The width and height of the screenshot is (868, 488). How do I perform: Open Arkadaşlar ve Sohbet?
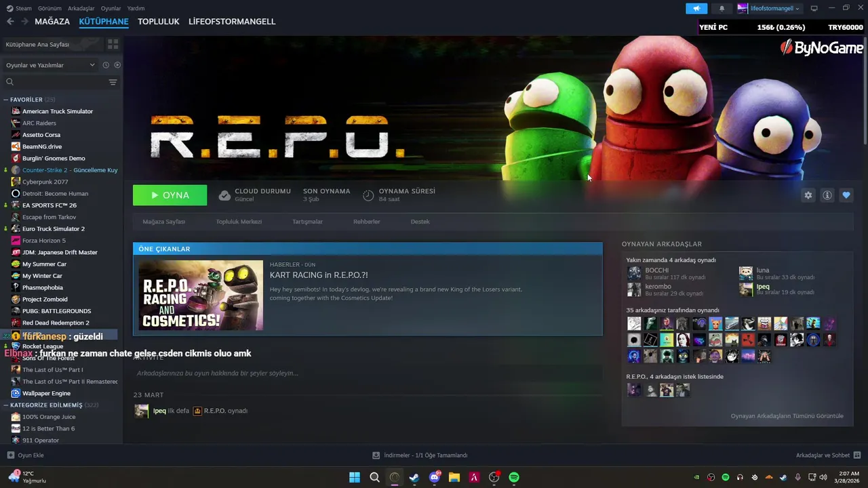(x=828, y=455)
